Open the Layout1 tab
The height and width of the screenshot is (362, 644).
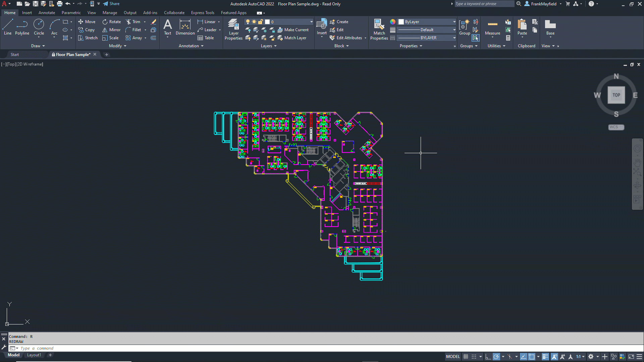pos(34,355)
